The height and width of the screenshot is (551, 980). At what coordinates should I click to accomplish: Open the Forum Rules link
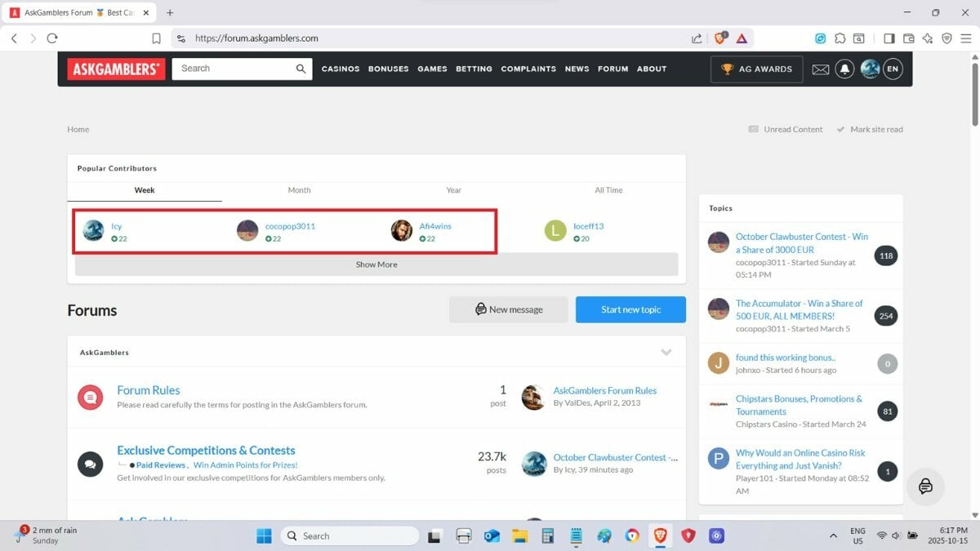pyautogui.click(x=149, y=390)
